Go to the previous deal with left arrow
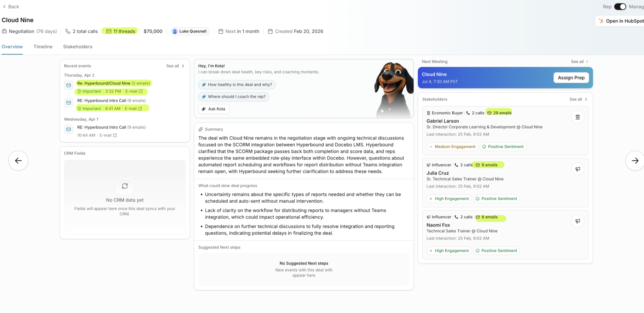Image resolution: width=644 pixels, height=313 pixels. tap(18, 161)
